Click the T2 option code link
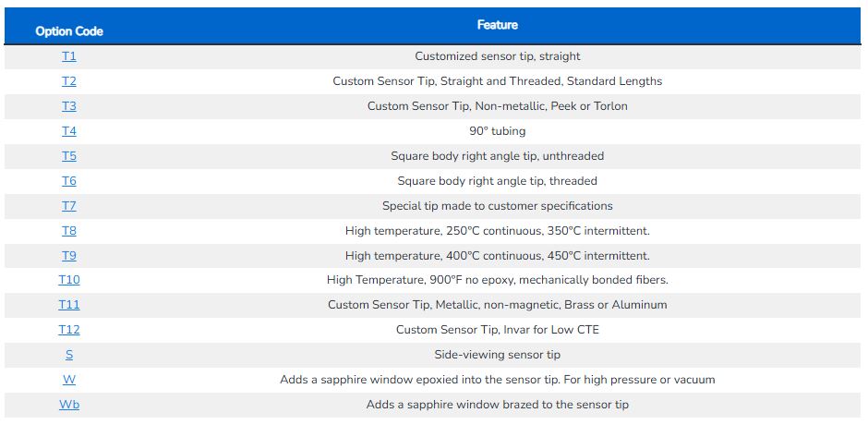The width and height of the screenshot is (868, 425). tap(69, 81)
